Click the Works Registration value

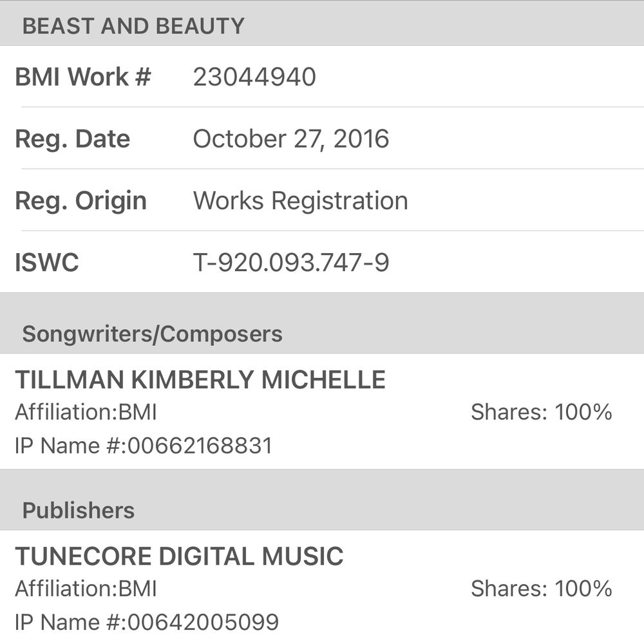(300, 201)
